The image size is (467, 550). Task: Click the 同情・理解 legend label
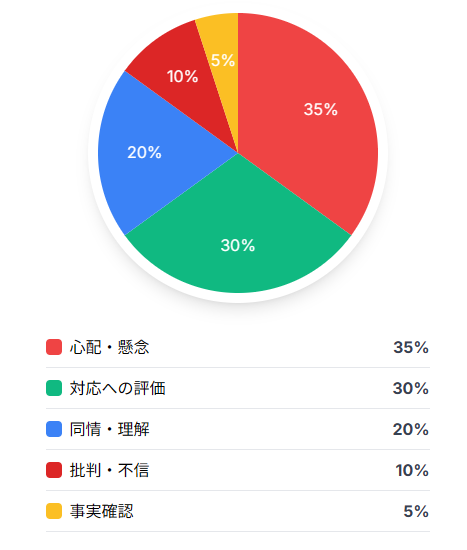pos(109,429)
